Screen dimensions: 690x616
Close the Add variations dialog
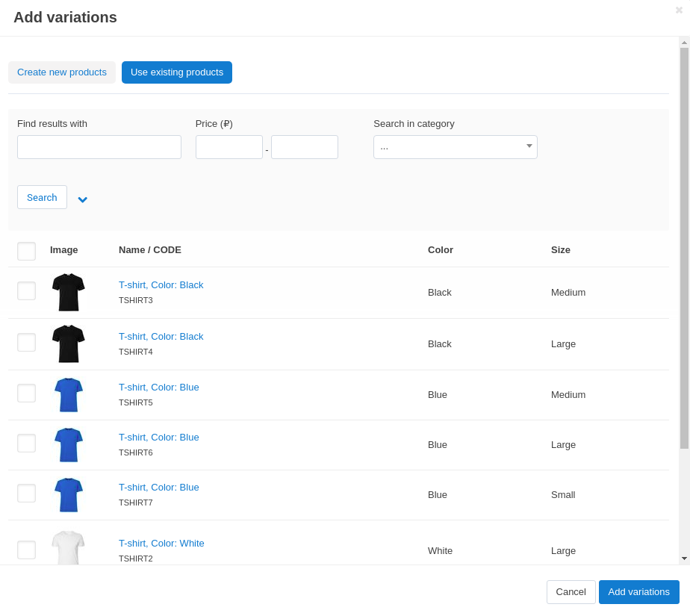click(x=679, y=10)
